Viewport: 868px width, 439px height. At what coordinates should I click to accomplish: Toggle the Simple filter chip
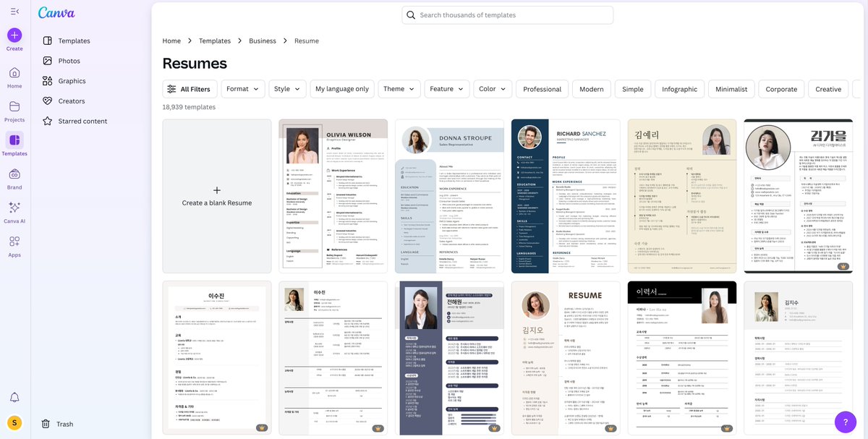[x=633, y=89]
